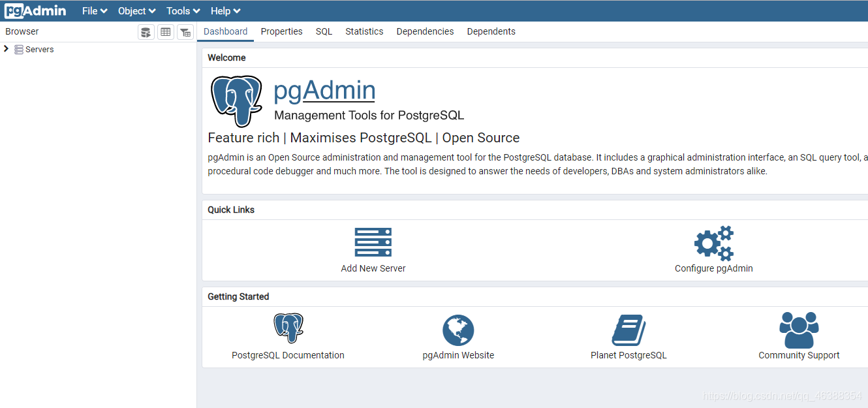Click the Filtered Rows browser icon
Screen dimensions: 868x408
pos(185,32)
